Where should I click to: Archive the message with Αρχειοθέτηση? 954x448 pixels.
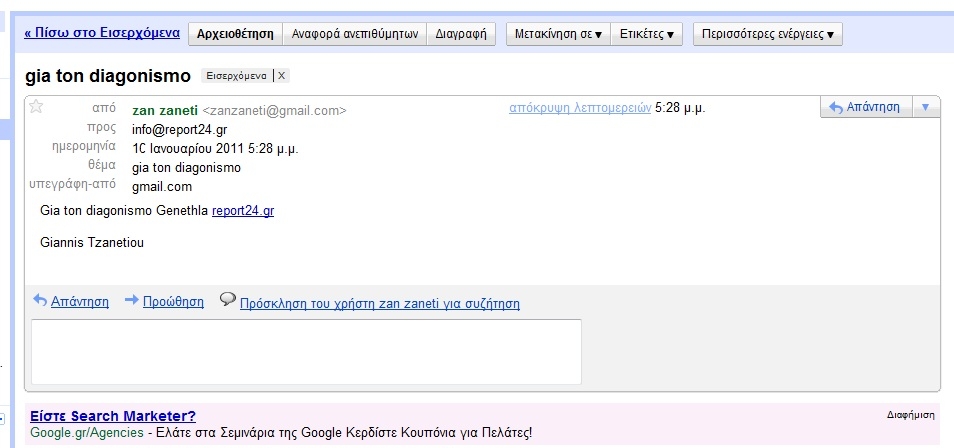(x=235, y=34)
